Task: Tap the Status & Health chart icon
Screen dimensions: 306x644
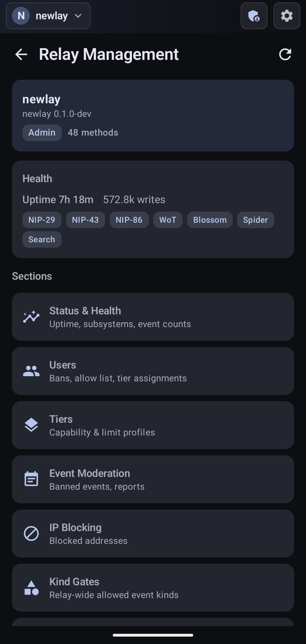Action: click(31, 317)
